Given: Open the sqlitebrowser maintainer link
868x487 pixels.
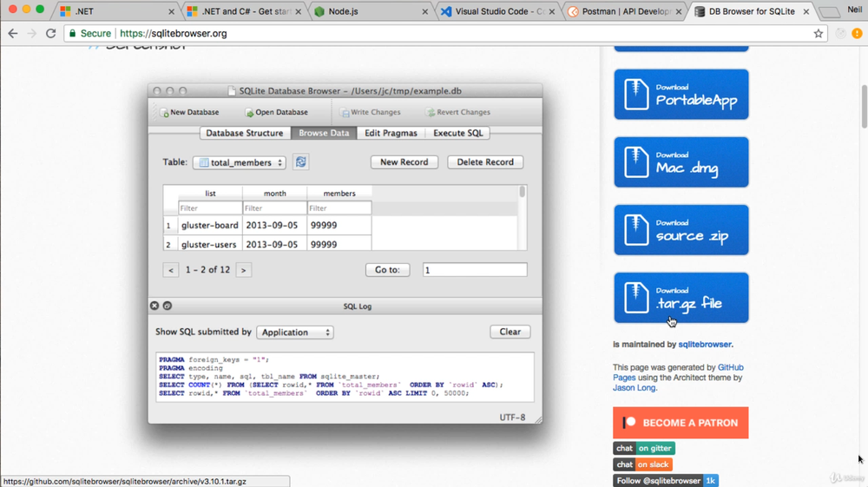Looking at the screenshot, I should [x=705, y=345].
